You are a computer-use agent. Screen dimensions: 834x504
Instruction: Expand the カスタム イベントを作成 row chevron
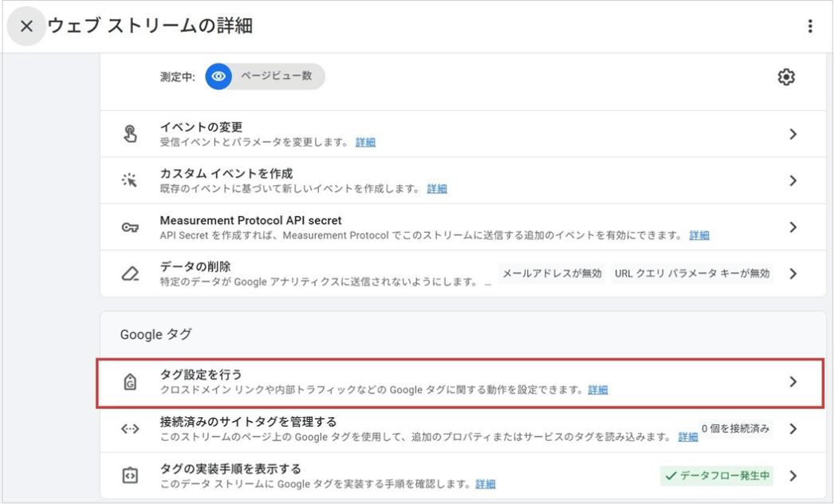(x=793, y=180)
